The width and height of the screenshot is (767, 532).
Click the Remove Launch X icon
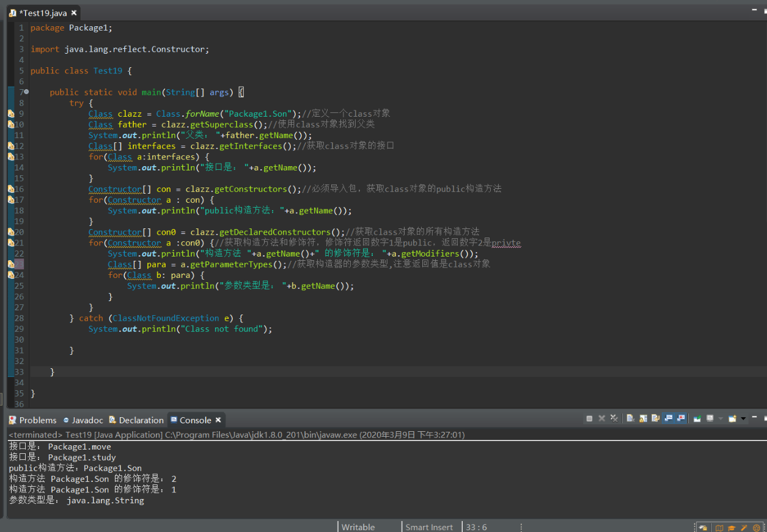click(601, 418)
